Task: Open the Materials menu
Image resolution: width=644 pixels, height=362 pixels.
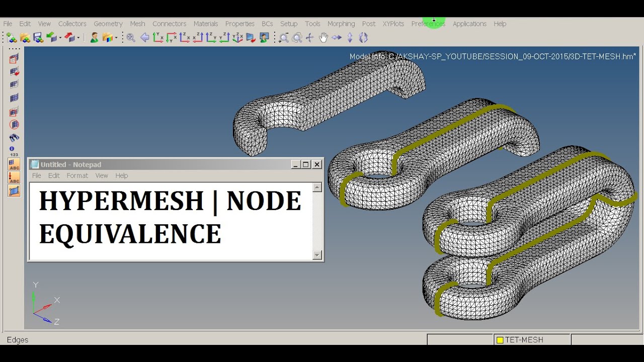Action: pyautogui.click(x=206, y=24)
